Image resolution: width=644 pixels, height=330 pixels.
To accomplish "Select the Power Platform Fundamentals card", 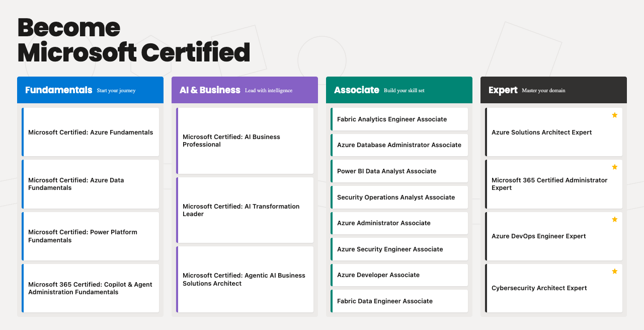I will click(91, 236).
